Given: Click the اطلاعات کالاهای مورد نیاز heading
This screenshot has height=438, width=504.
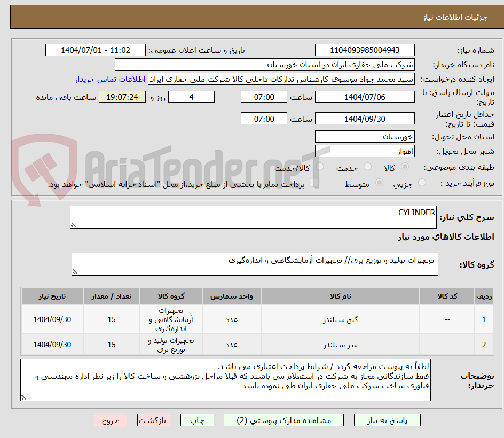Looking at the screenshot, I should 446,237.
